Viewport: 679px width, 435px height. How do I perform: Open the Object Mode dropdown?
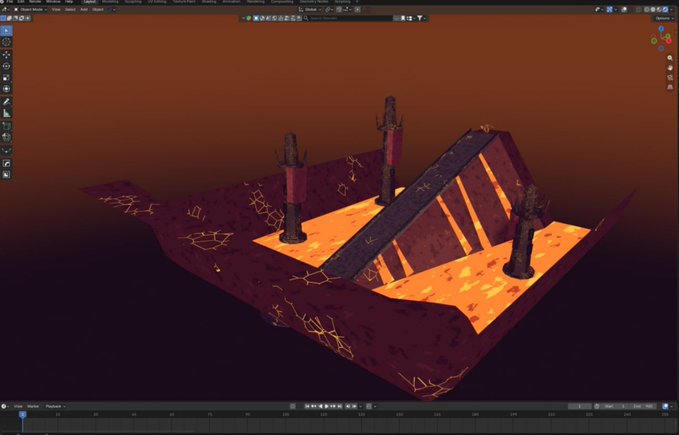tap(30, 9)
